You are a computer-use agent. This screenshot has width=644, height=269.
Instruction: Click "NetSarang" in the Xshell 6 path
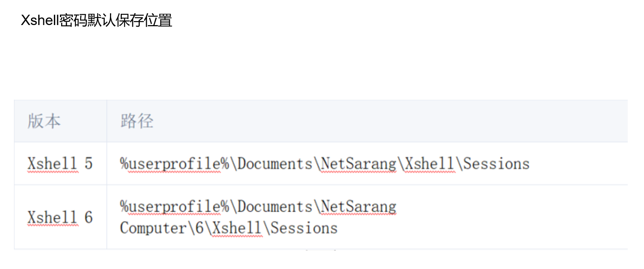pos(359,207)
